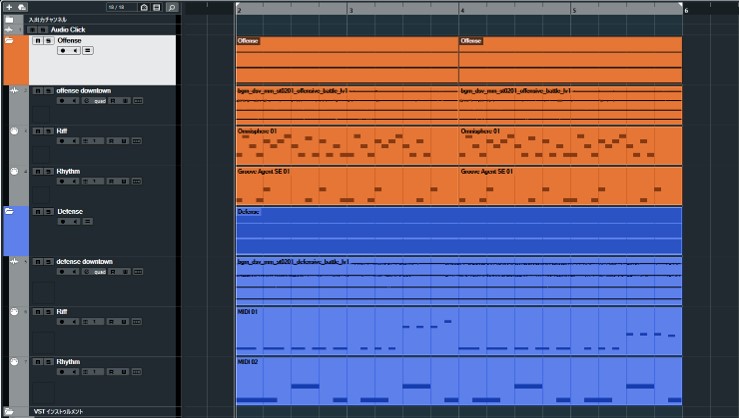Click monitor speaker icon on offense downtown
This screenshot has width=739, height=418.
(x=76, y=101)
